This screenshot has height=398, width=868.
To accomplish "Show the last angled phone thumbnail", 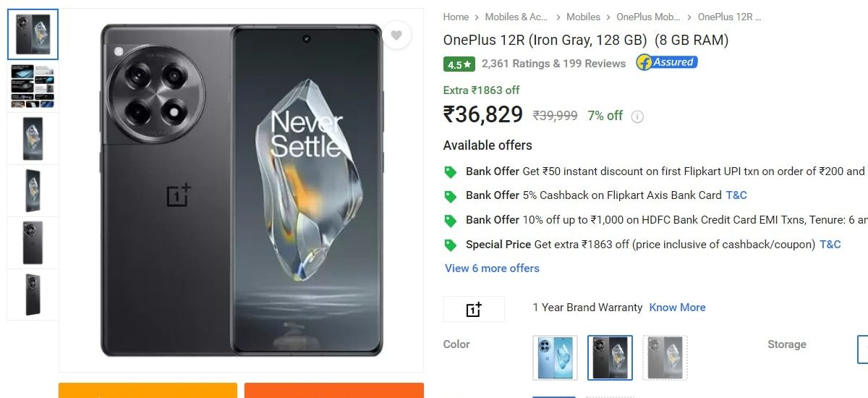I will pos(33,295).
